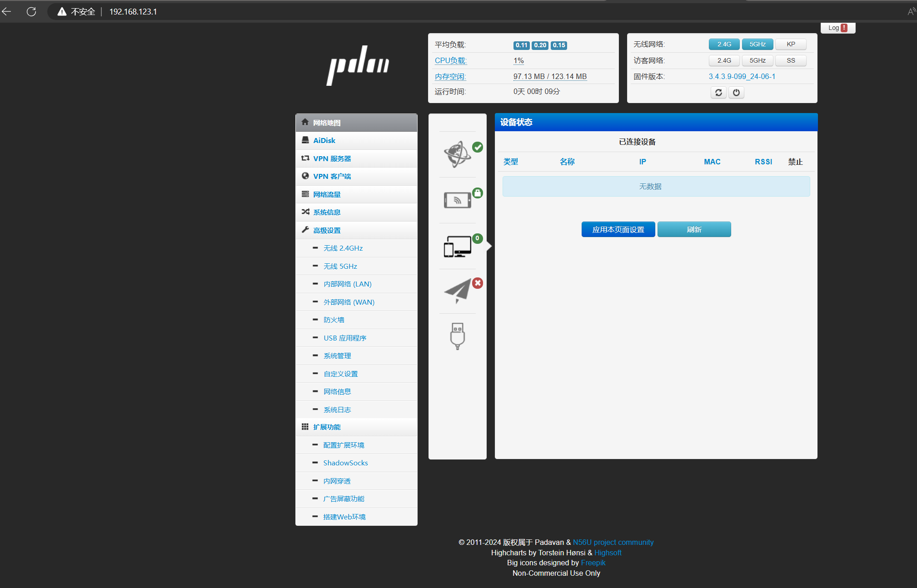917x588 pixels.
Task: Click the router reboot refresh icon
Action: [x=718, y=93]
